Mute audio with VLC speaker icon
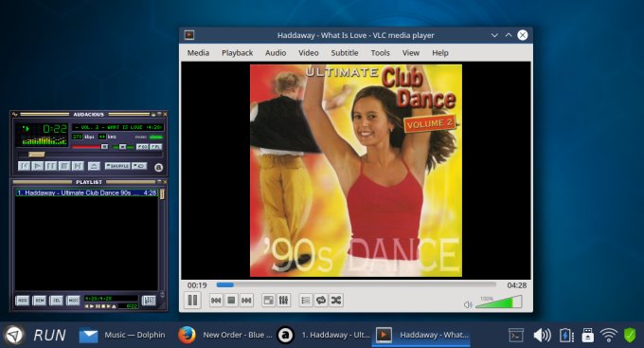Screen dimensions: 644x348 pyautogui.click(x=468, y=304)
